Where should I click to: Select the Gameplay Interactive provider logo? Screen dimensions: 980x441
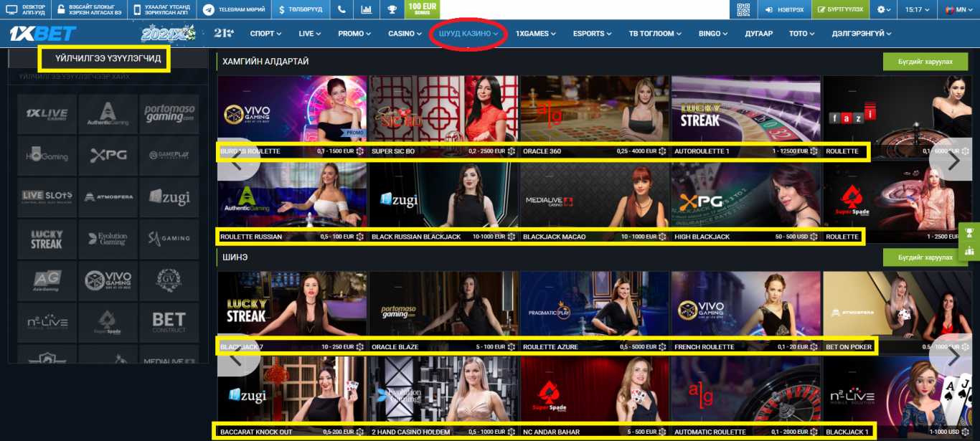coord(169,156)
